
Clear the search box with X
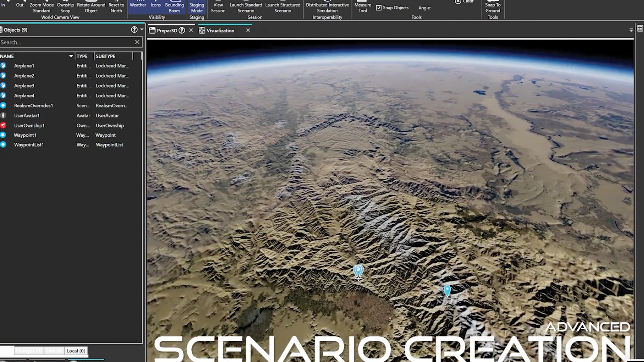[137, 42]
